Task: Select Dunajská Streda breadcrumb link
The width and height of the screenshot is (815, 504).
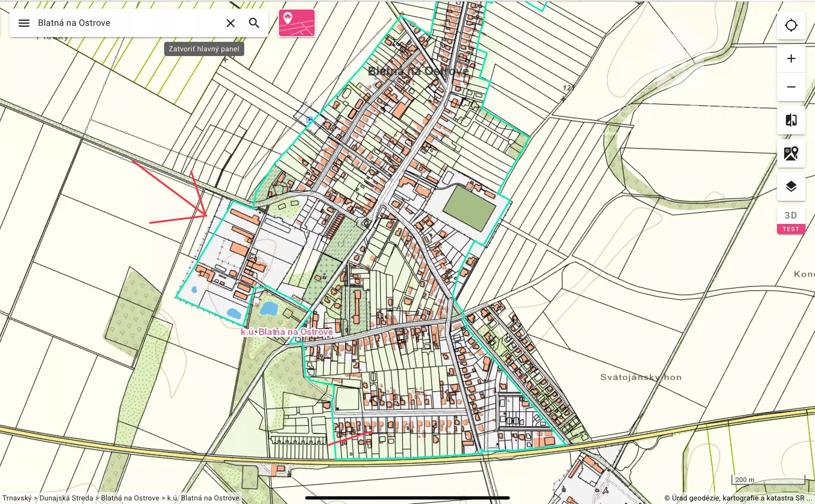Action: 66,498
